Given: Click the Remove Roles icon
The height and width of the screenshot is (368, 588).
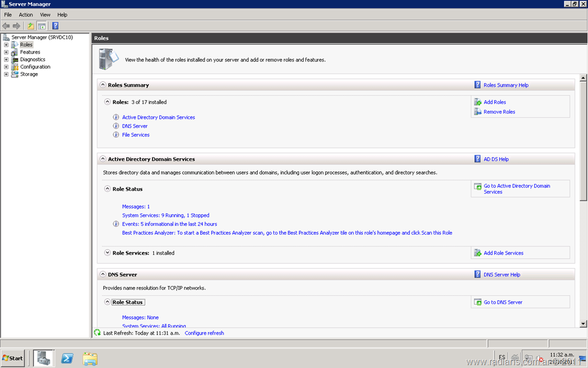Looking at the screenshot, I should pos(478,112).
